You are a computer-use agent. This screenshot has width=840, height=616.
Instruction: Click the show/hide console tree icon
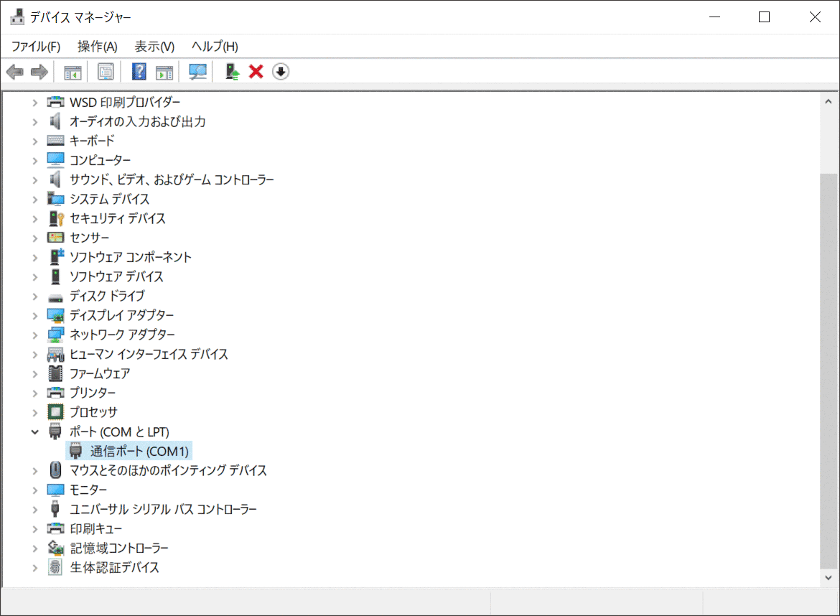pos(73,72)
